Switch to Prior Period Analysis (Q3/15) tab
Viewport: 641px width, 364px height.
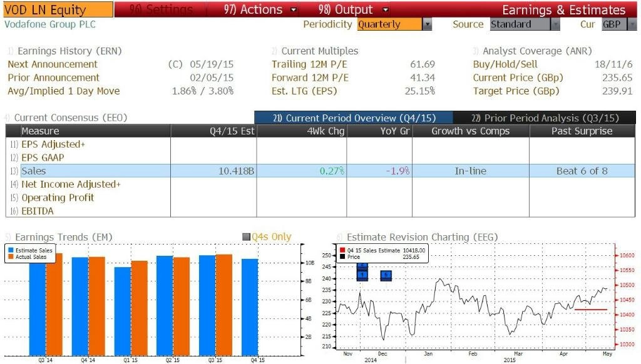pyautogui.click(x=545, y=118)
